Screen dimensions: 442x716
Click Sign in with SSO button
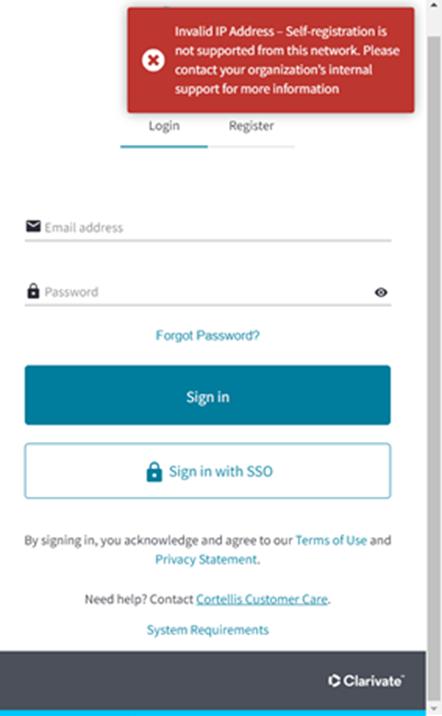(x=208, y=471)
